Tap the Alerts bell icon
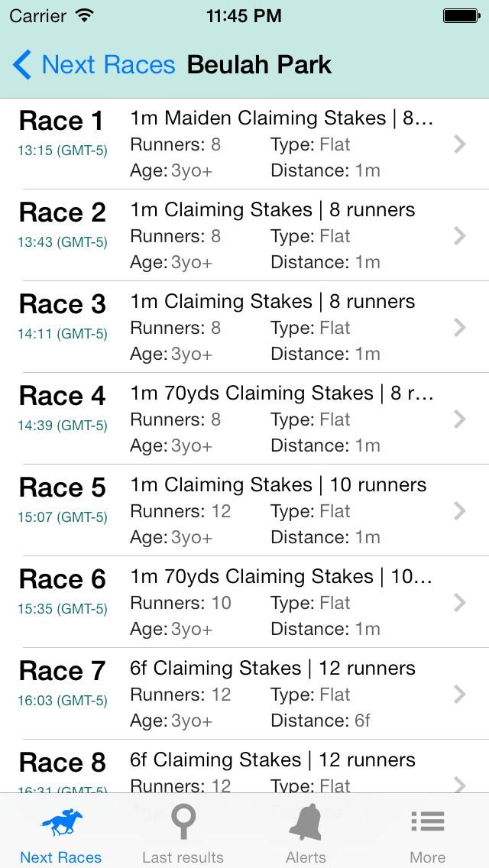The width and height of the screenshot is (489, 868). [x=306, y=824]
